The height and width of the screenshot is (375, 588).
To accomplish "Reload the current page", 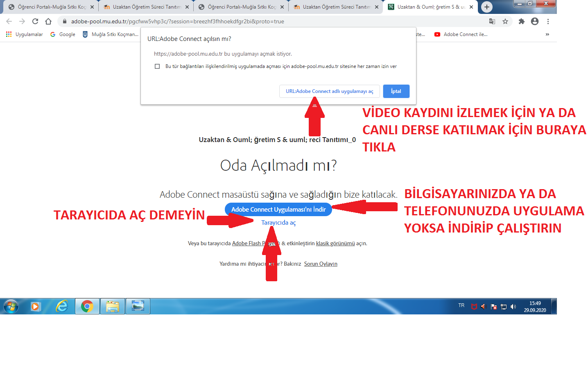I will pos(35,21).
